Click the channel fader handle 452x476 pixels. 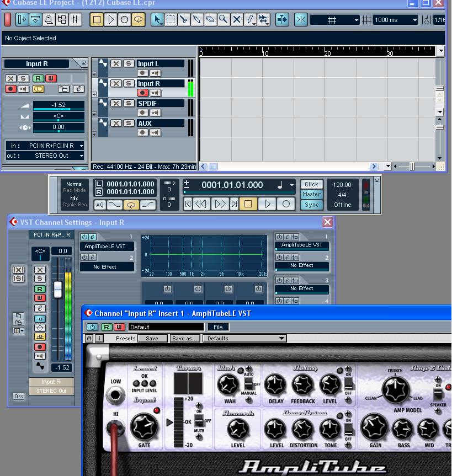click(58, 290)
